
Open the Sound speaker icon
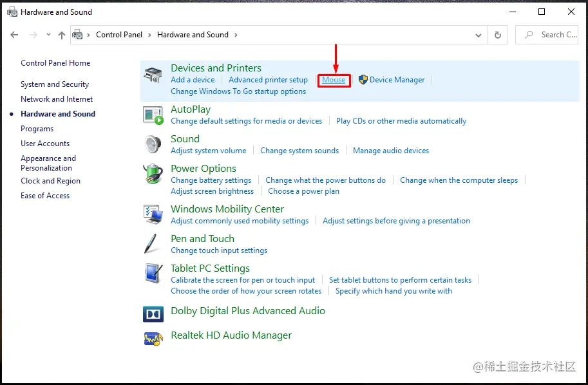pyautogui.click(x=153, y=144)
